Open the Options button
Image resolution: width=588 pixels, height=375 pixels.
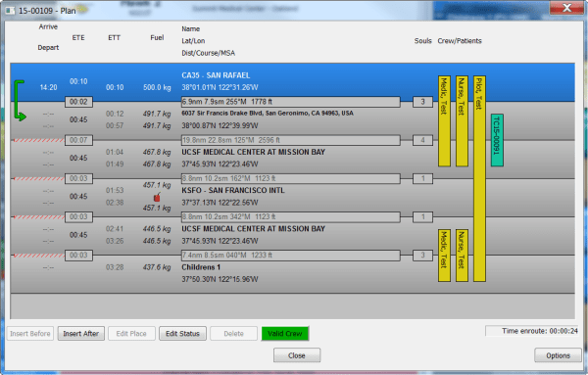click(x=558, y=355)
